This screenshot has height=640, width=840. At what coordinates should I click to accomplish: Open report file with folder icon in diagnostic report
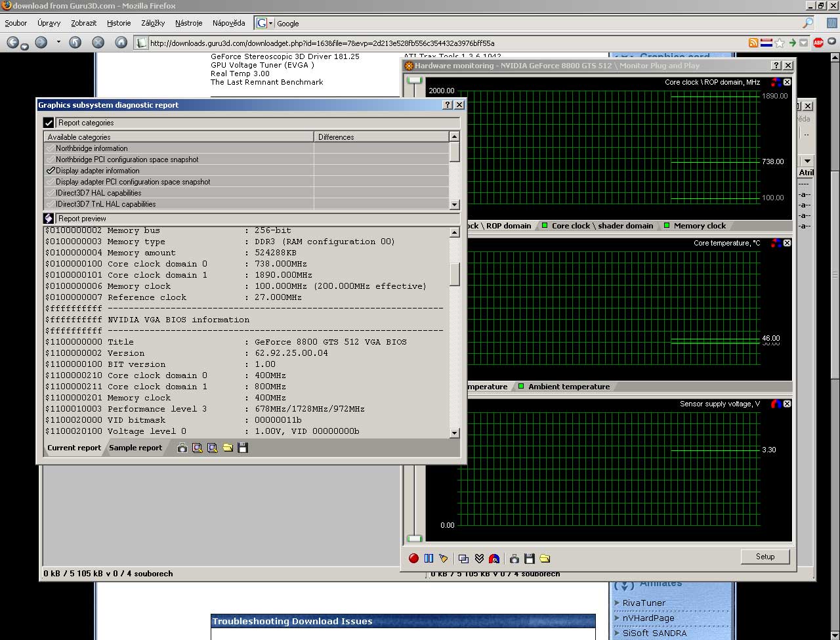(x=228, y=448)
